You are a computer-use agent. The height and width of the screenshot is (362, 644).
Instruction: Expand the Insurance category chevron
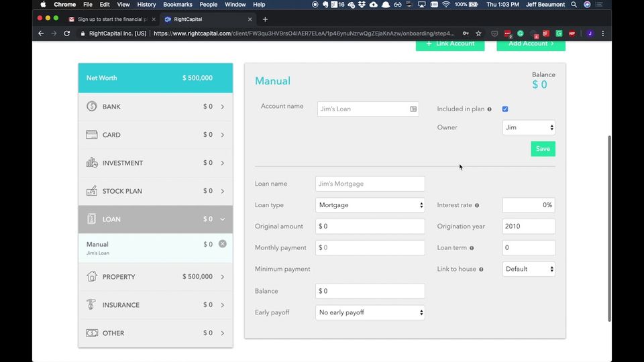click(x=223, y=305)
